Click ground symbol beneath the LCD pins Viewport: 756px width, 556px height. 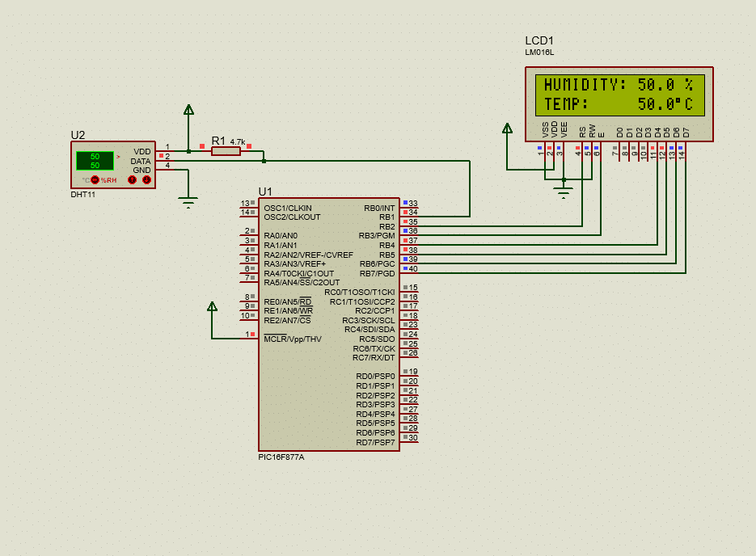click(564, 193)
